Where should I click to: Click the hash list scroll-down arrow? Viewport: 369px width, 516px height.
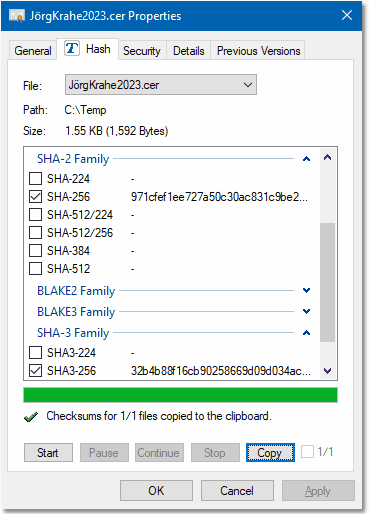click(x=327, y=371)
